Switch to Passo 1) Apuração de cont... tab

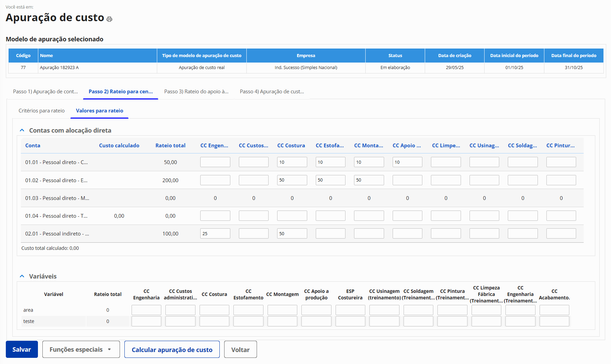point(45,92)
